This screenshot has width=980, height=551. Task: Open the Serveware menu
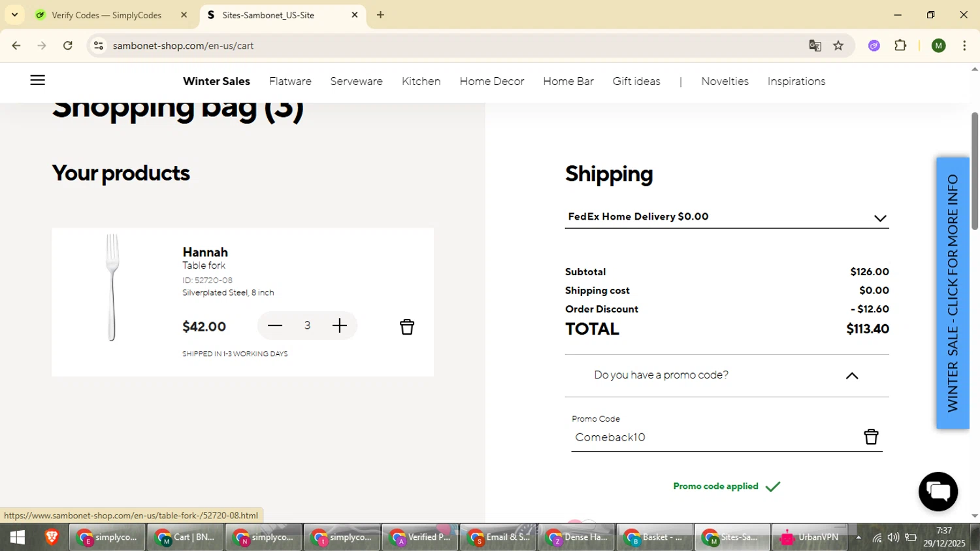coord(356,81)
